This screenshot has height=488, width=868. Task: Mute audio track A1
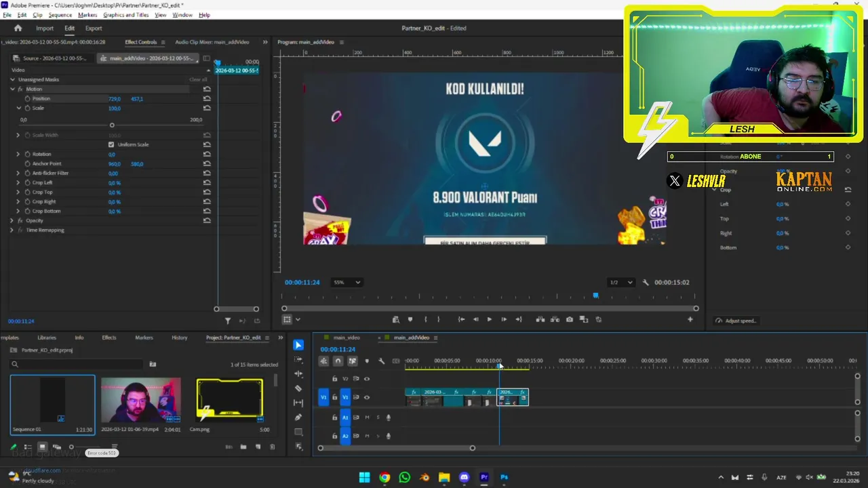click(367, 418)
